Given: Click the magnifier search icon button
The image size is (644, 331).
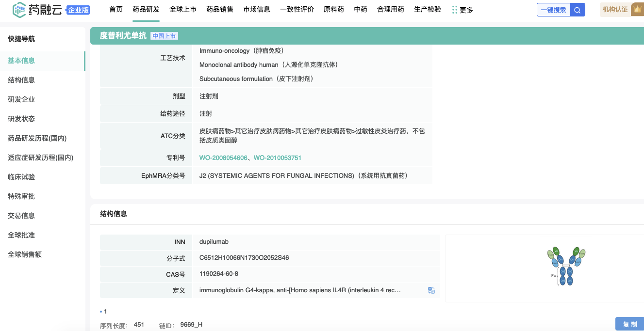Looking at the screenshot, I should pos(577,10).
